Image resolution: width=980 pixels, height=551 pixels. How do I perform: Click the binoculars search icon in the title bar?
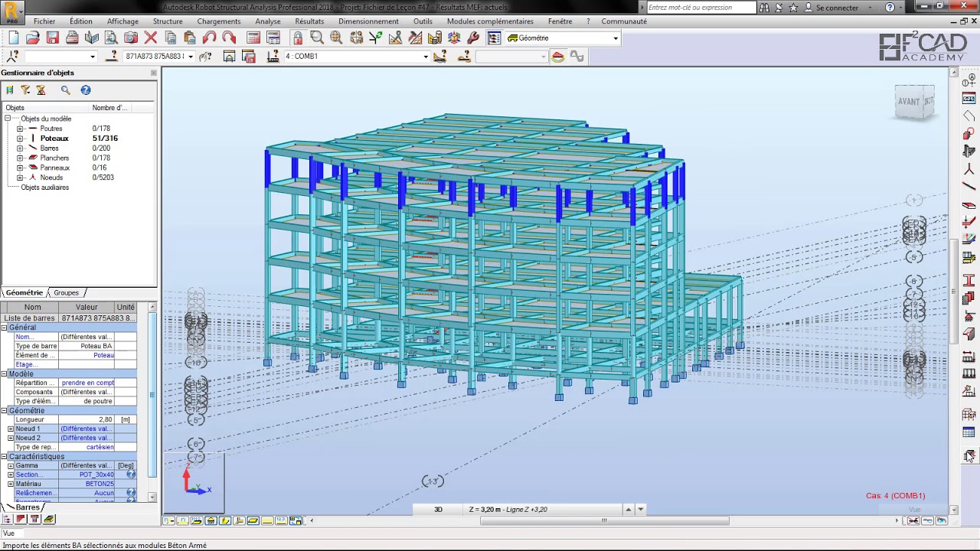[764, 8]
